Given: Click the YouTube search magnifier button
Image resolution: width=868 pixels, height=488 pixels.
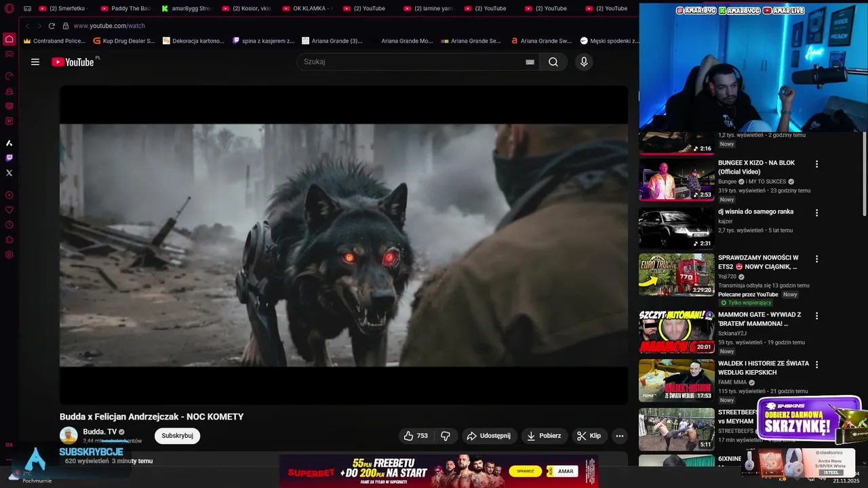Looking at the screenshot, I should tap(553, 62).
